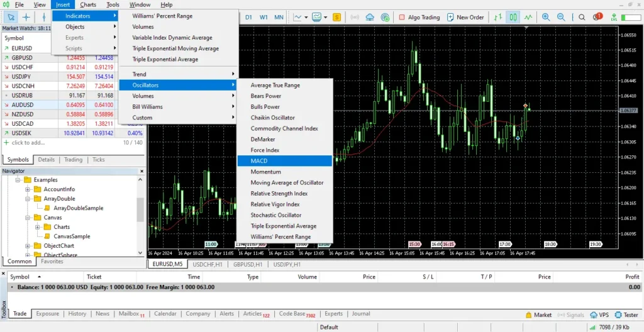The width and height of the screenshot is (644, 332).
Task: Select the crosshair tool
Action: pos(26,17)
